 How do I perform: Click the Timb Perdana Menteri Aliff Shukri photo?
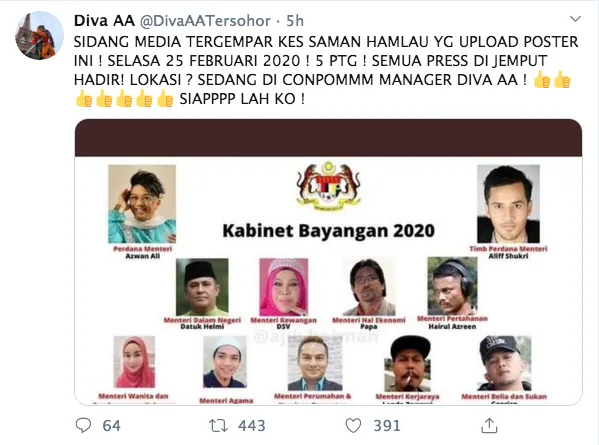coord(508,204)
